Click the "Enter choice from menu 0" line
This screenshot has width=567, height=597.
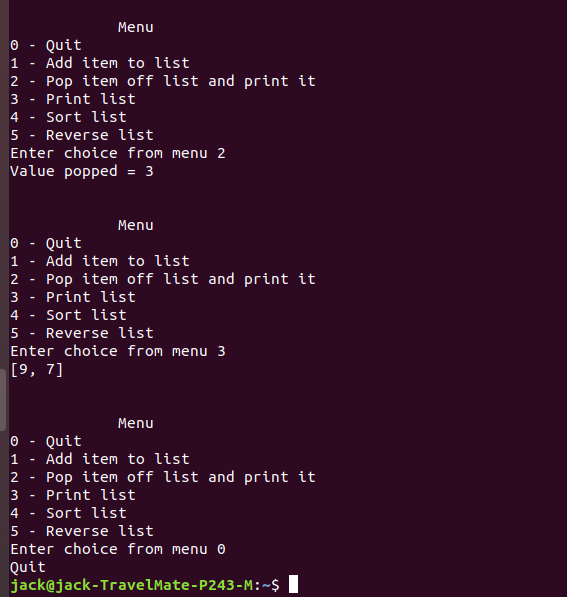pyautogui.click(x=118, y=549)
